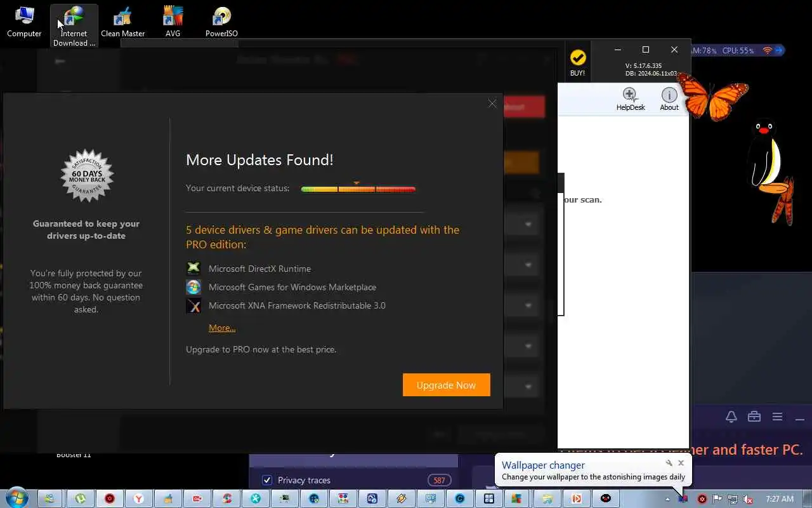
Task: Open the About info icon
Action: [669, 99]
